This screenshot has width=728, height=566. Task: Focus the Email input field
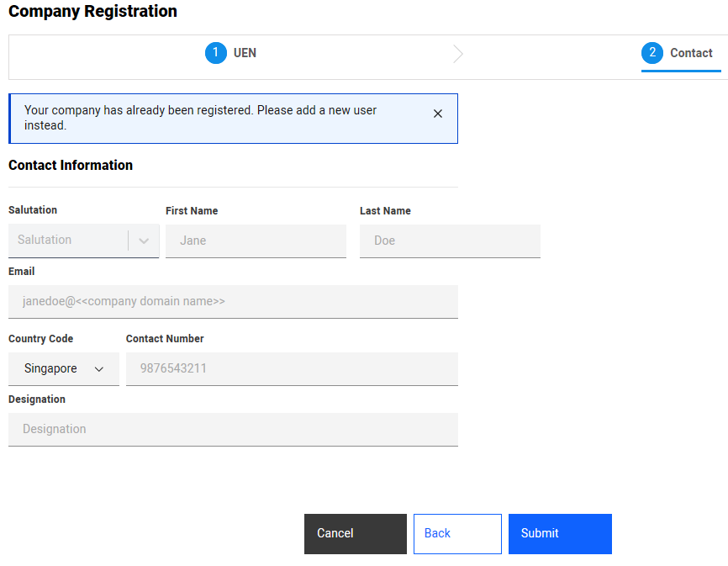pyautogui.click(x=233, y=301)
